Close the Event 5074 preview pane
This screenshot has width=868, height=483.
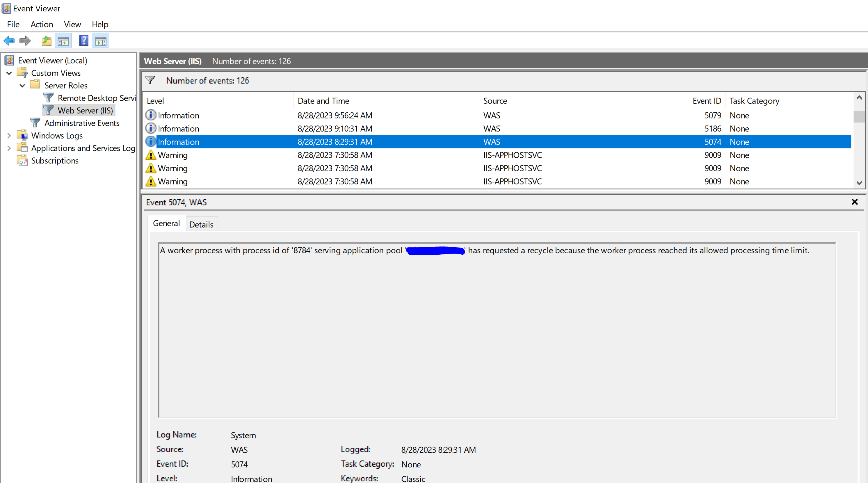[x=855, y=202]
